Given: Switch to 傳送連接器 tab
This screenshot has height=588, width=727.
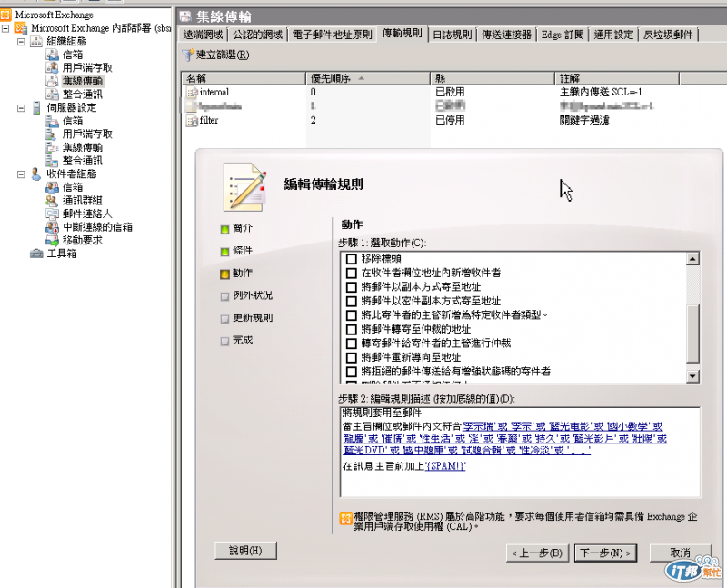Looking at the screenshot, I should point(506,35).
